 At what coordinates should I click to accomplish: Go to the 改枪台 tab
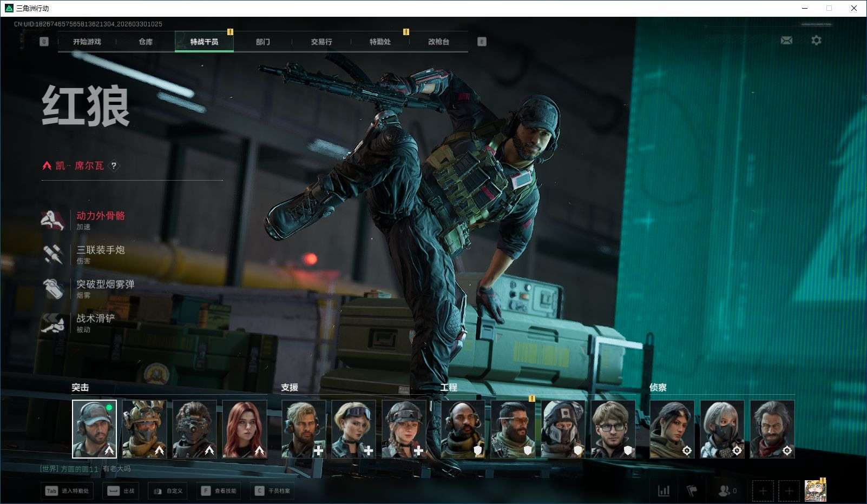tap(438, 42)
